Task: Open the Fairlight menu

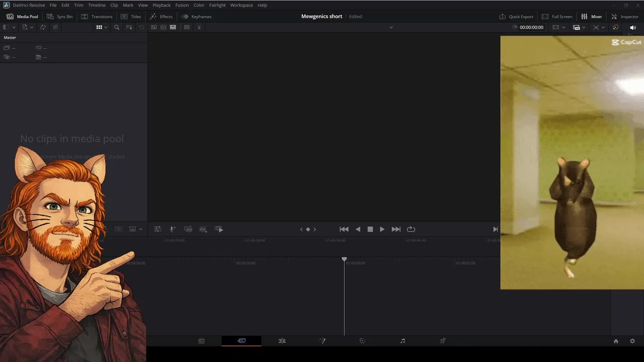Action: (217, 5)
